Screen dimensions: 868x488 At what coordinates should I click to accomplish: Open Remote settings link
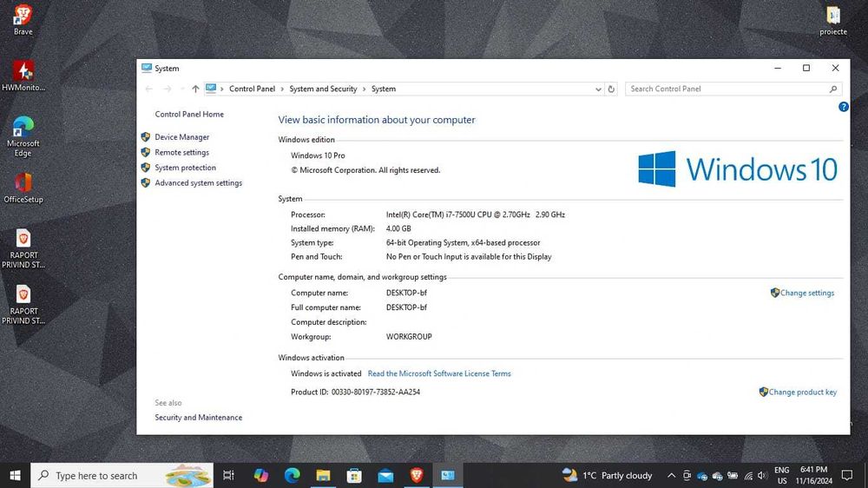[181, 152]
